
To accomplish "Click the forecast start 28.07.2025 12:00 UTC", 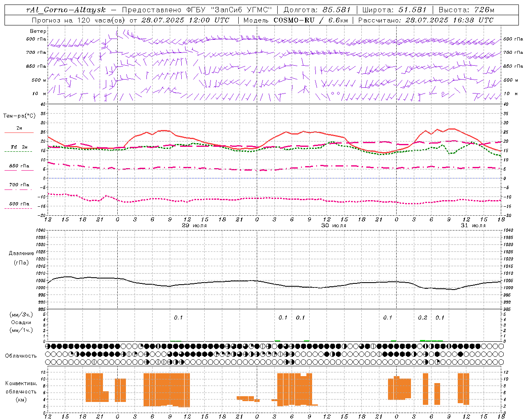I will point(185,20).
